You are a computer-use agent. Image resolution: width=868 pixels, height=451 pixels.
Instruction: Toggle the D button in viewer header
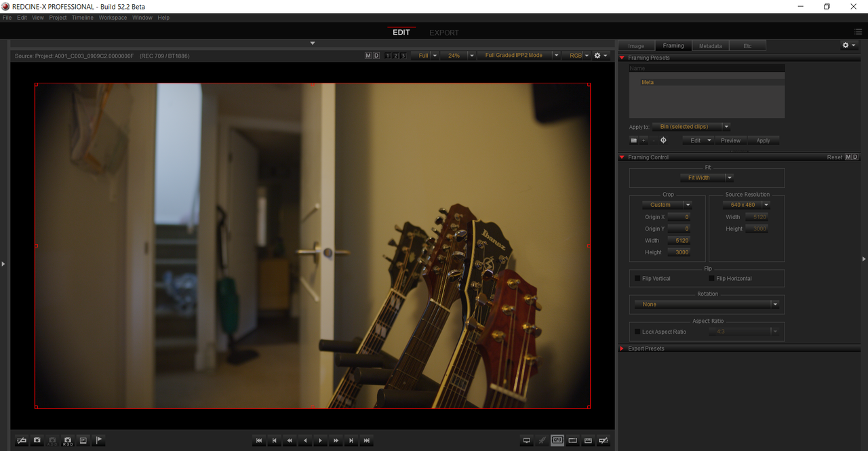[376, 56]
